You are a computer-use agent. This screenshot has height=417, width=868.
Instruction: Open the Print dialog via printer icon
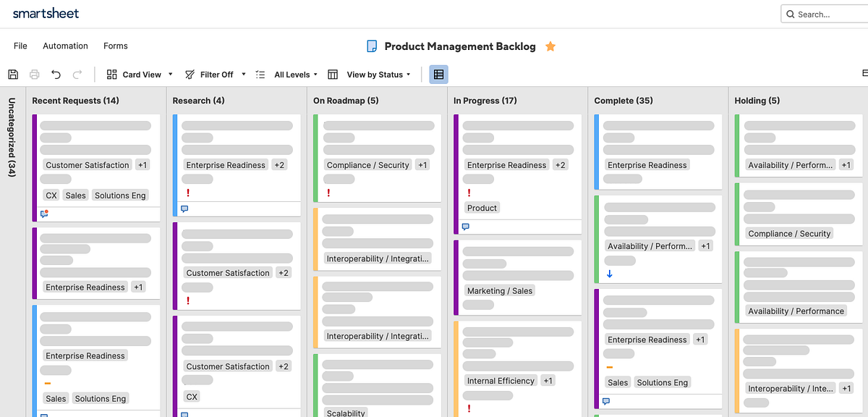33,74
